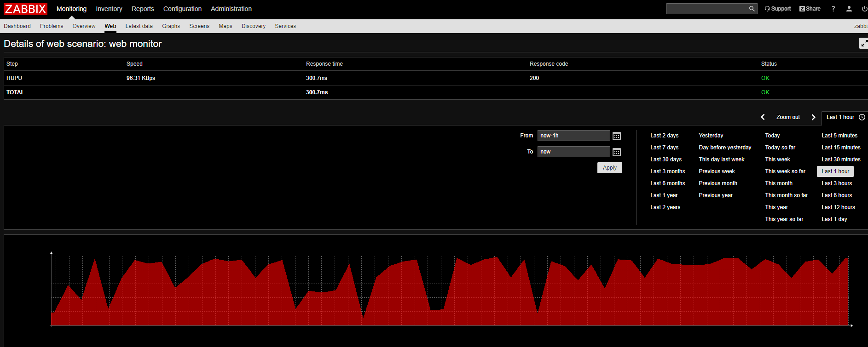The image size is (868, 347).
Task: Open the Reports menu
Action: coord(143,9)
